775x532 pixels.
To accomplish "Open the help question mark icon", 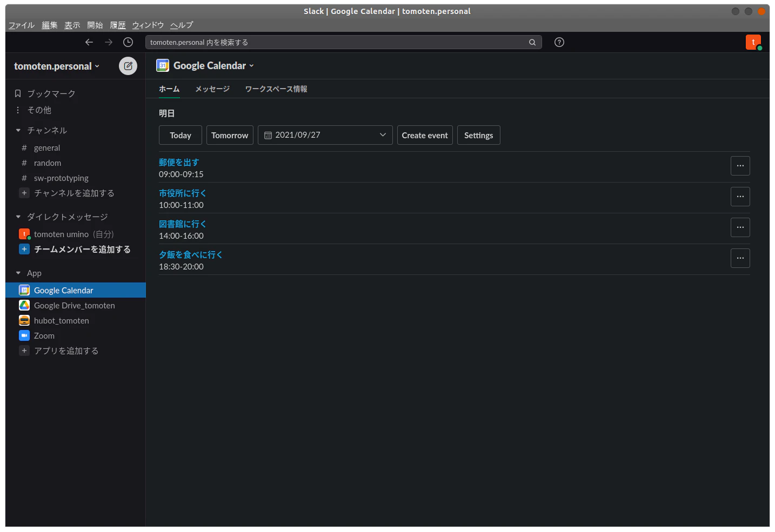I will pos(559,42).
